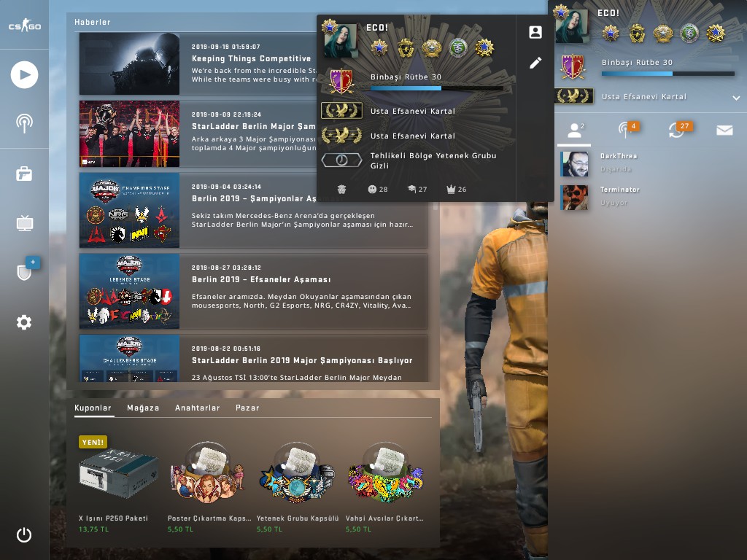Click the Legends Stage news thumbnail
This screenshot has width=747, height=560.
coord(130,291)
